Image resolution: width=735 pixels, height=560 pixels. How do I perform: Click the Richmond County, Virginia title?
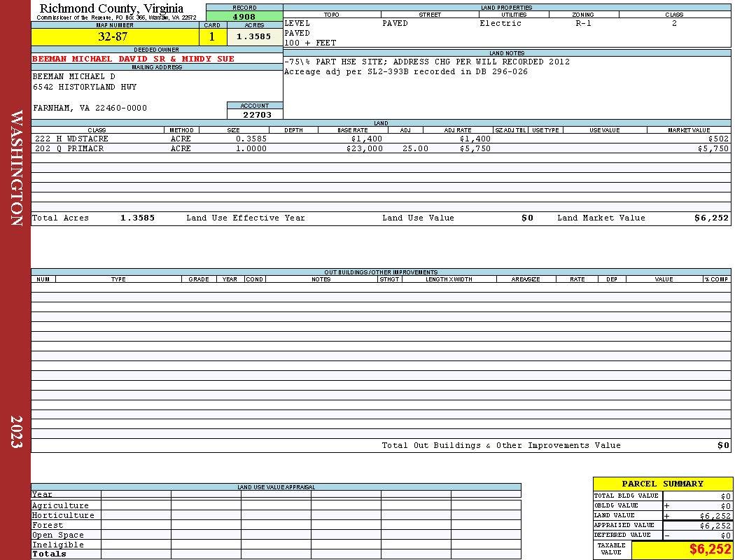coord(111,8)
